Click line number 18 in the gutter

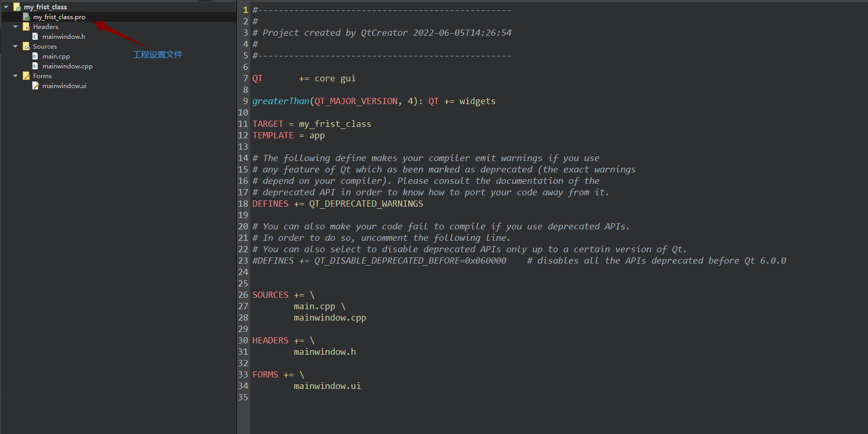(243, 204)
